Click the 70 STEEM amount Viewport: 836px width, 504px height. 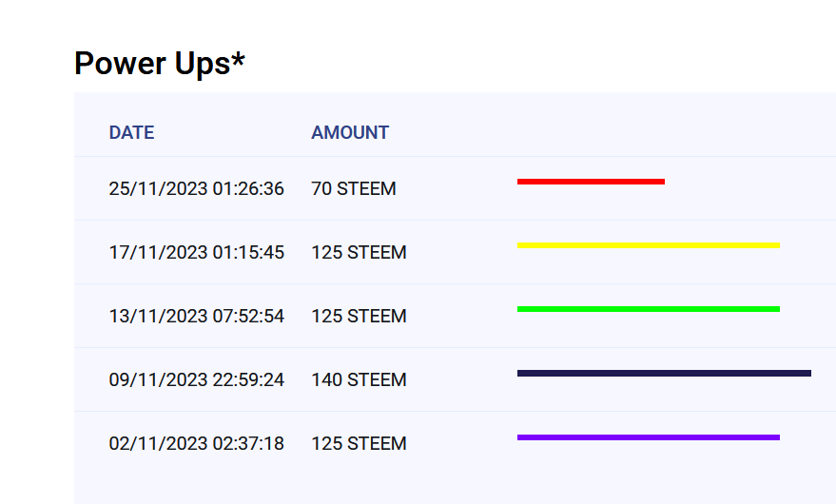point(354,189)
